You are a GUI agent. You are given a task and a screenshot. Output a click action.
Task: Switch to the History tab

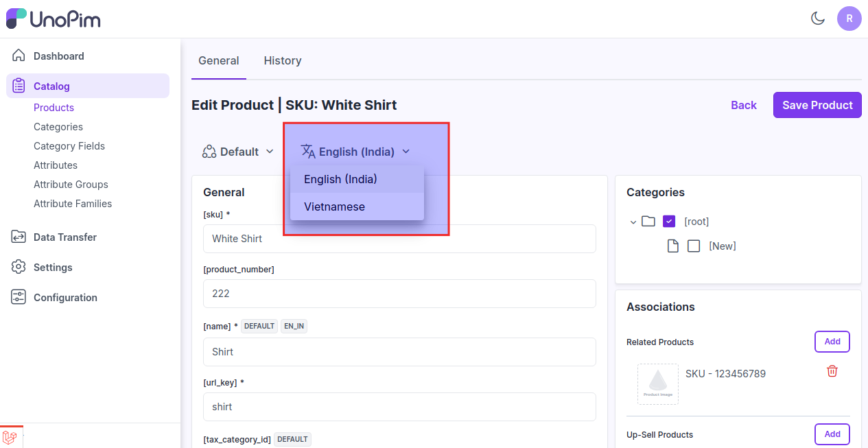point(283,60)
